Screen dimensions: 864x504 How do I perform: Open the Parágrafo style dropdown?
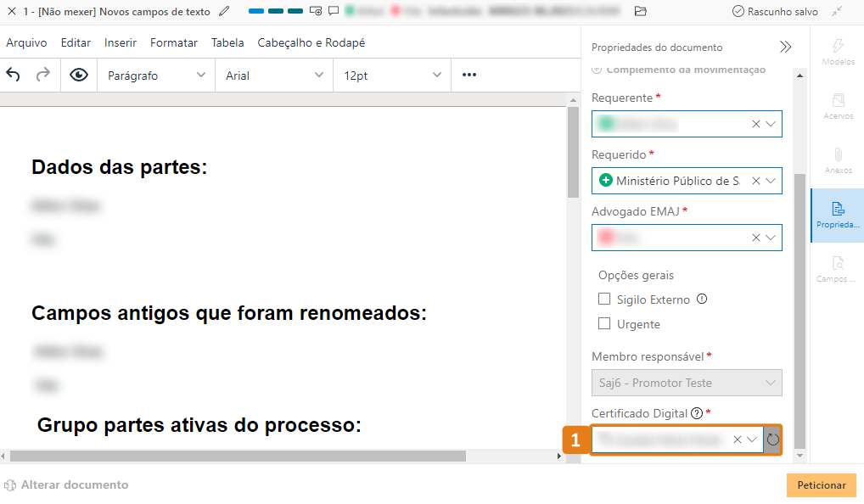click(156, 76)
